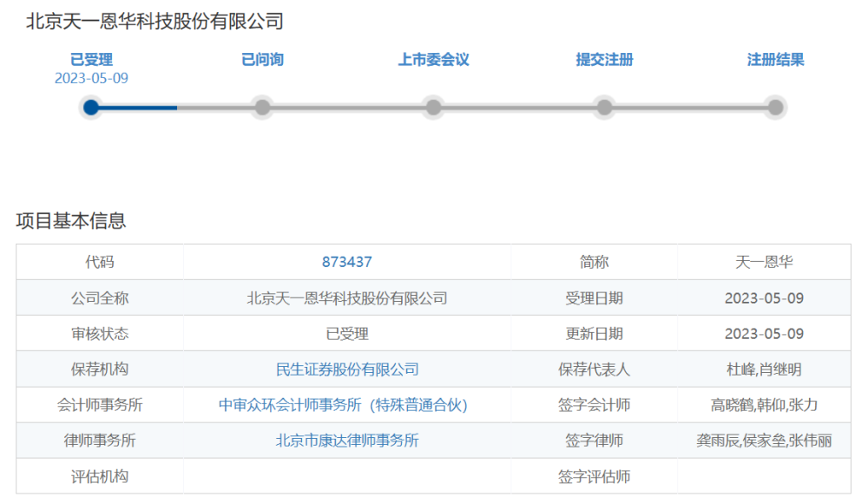Click the 受理日期 value 2023-05-09
868x503 pixels.
click(764, 298)
